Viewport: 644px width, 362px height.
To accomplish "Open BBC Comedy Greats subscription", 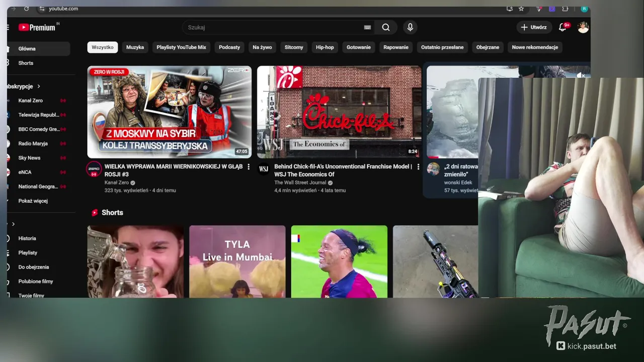I will pyautogui.click(x=38, y=129).
